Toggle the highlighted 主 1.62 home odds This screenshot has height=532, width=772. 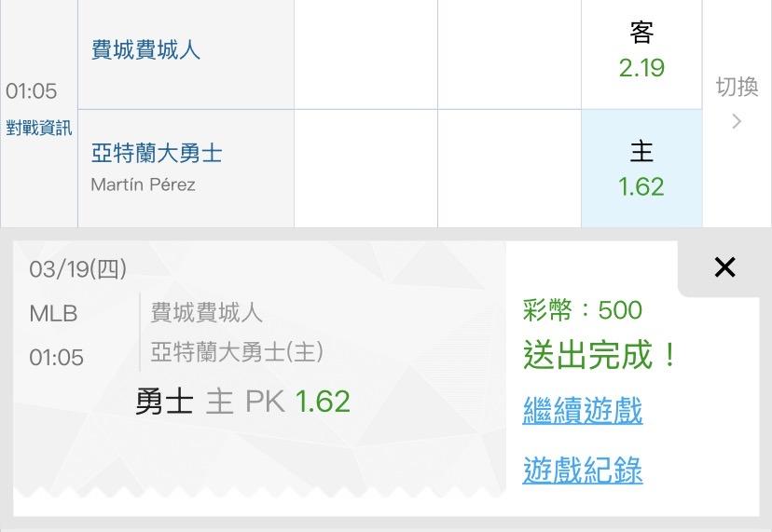click(x=641, y=169)
